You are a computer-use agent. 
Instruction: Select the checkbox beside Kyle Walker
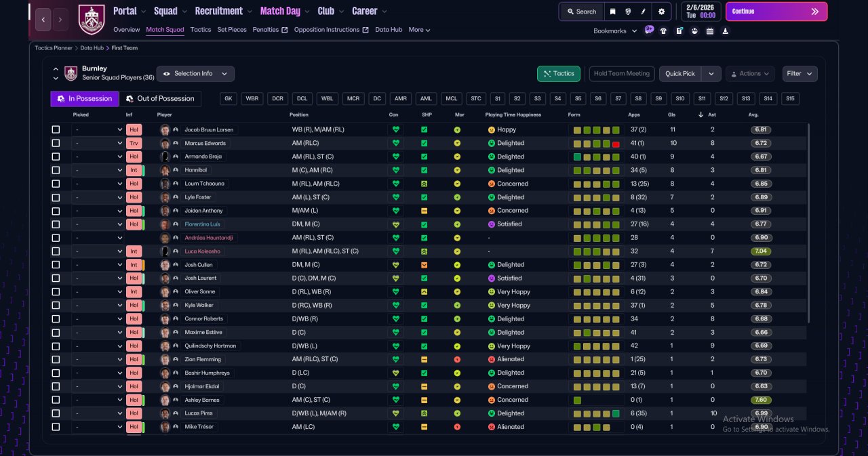coord(56,306)
